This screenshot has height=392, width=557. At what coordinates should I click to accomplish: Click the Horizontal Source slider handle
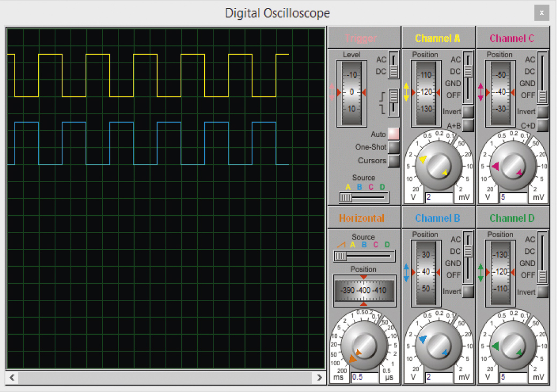tap(340, 256)
